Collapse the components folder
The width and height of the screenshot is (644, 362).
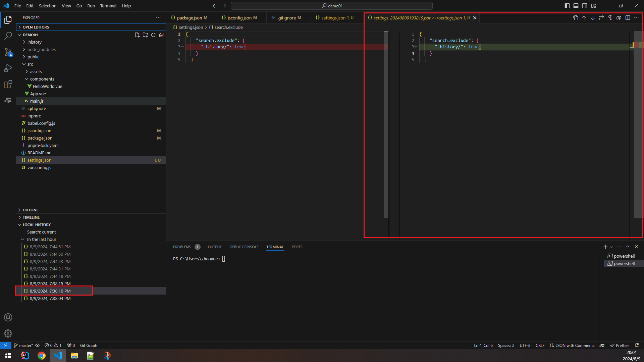91,79
